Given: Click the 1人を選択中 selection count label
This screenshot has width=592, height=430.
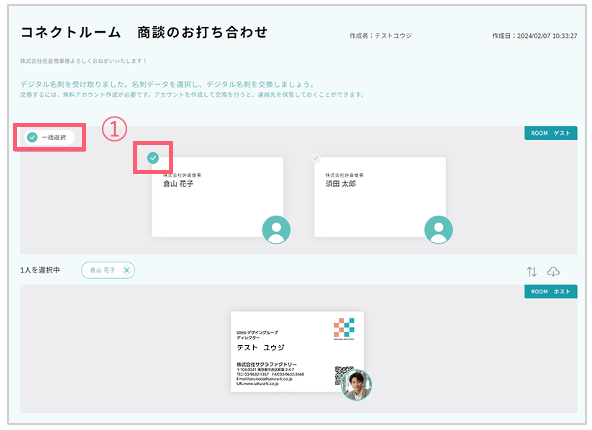Looking at the screenshot, I should (40, 270).
